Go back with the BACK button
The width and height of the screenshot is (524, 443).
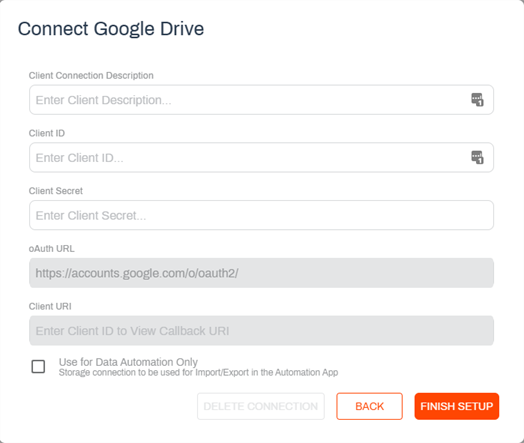pyautogui.click(x=369, y=406)
